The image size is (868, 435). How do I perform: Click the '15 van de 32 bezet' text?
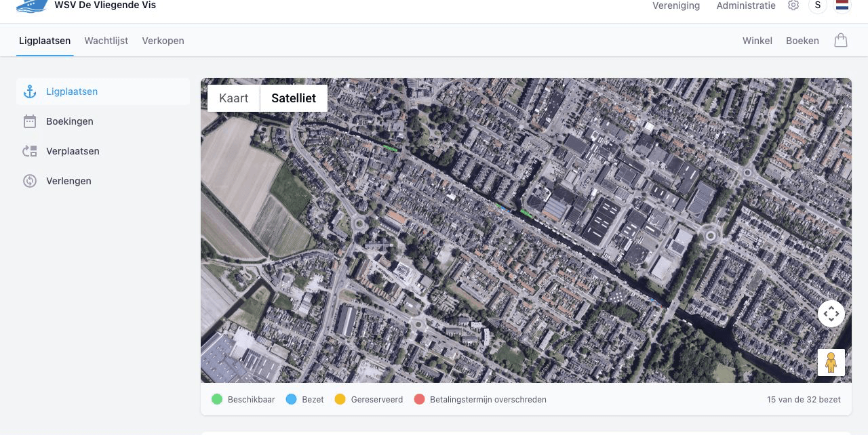[x=804, y=400]
